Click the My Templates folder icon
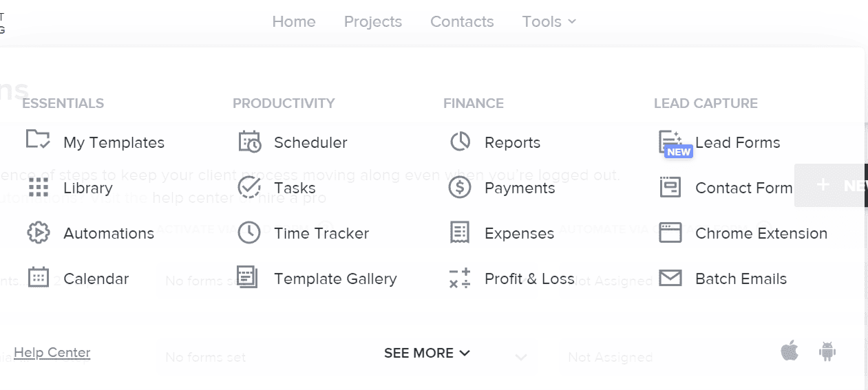The image size is (868, 390). click(x=38, y=140)
